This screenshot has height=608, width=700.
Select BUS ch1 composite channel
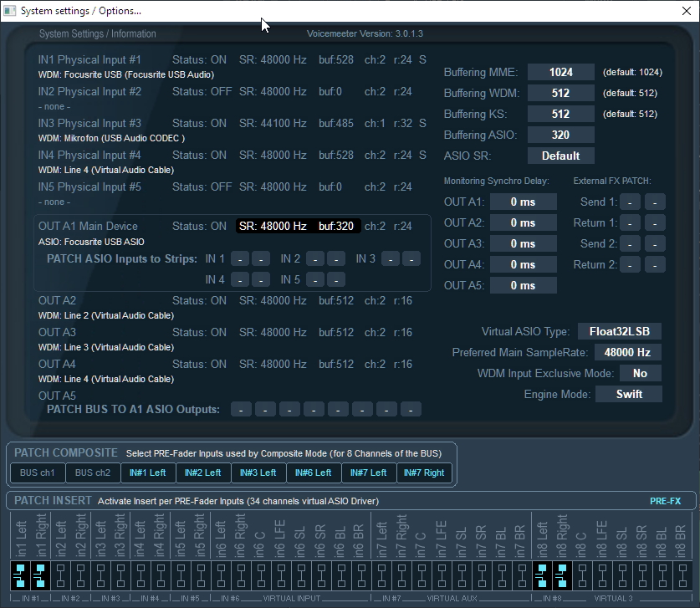point(36,473)
